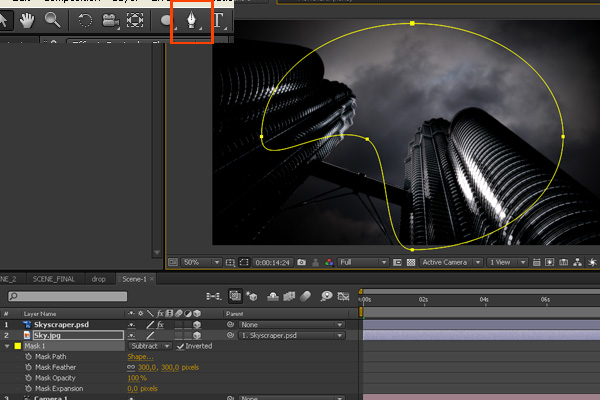Take a snapshot with camera icon
600x400 pixels.
(x=302, y=262)
